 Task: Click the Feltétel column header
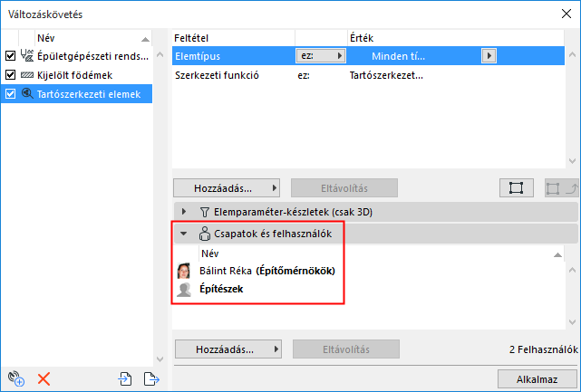click(x=234, y=38)
